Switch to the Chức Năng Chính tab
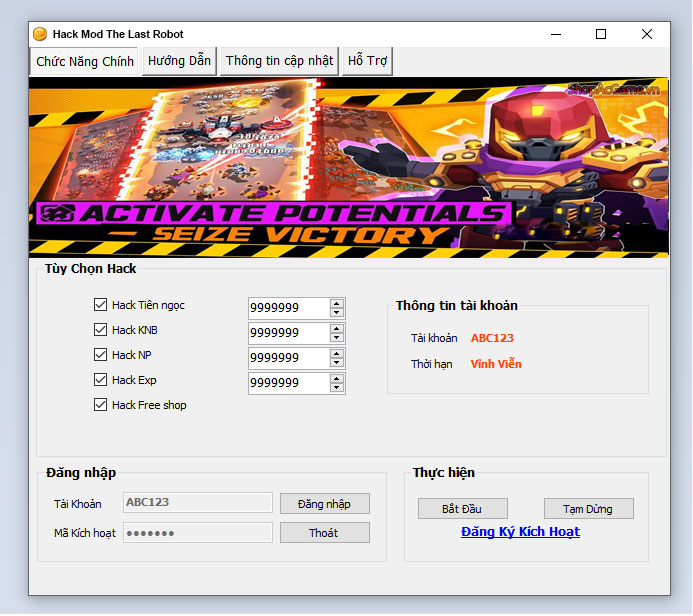This screenshot has width=693, height=616. click(84, 61)
